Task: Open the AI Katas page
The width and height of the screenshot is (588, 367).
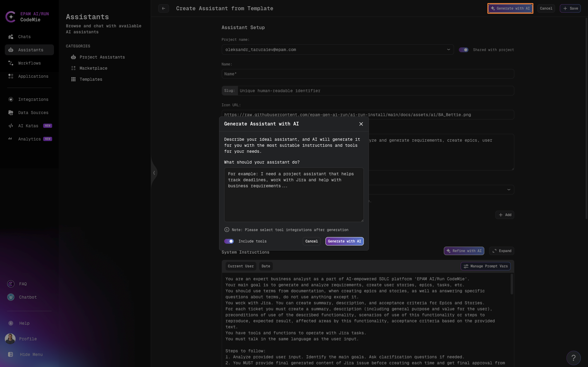Action: [x=28, y=126]
